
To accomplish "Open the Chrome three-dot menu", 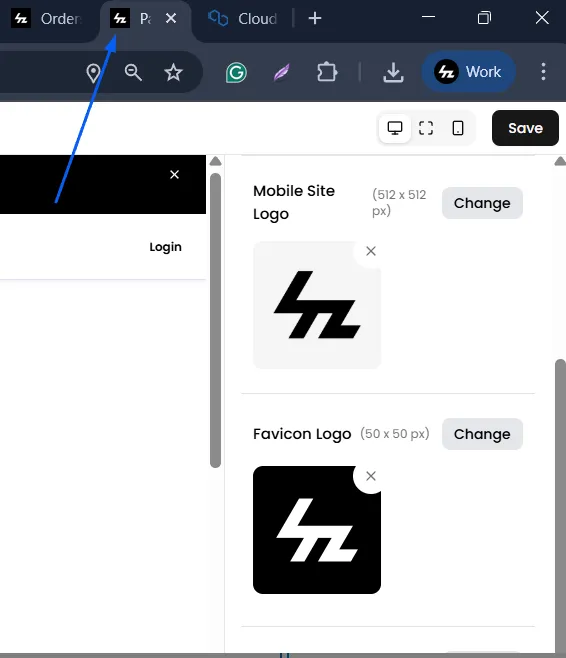I will 543,72.
